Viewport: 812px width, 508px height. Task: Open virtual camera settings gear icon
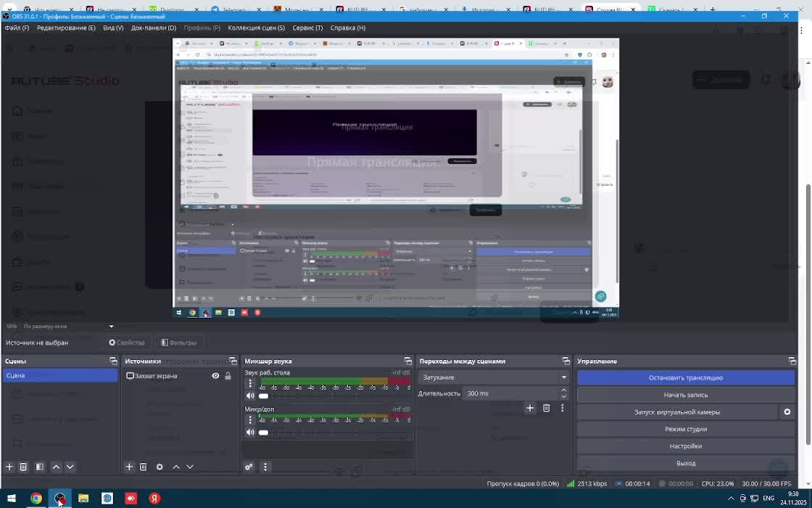(x=787, y=412)
